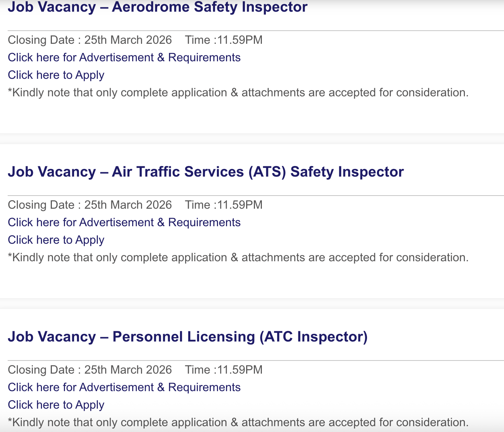Click divider line below ATS Safety Inspector heading
504x432 pixels.
(x=256, y=196)
